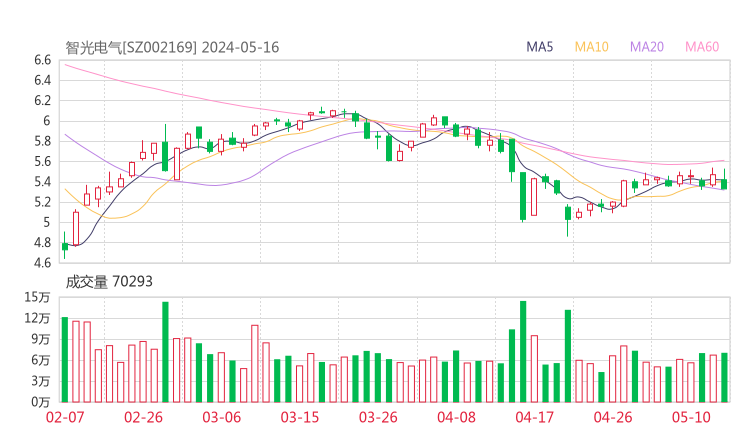
Task: Click the MA60 legend label
Action: 702,47
